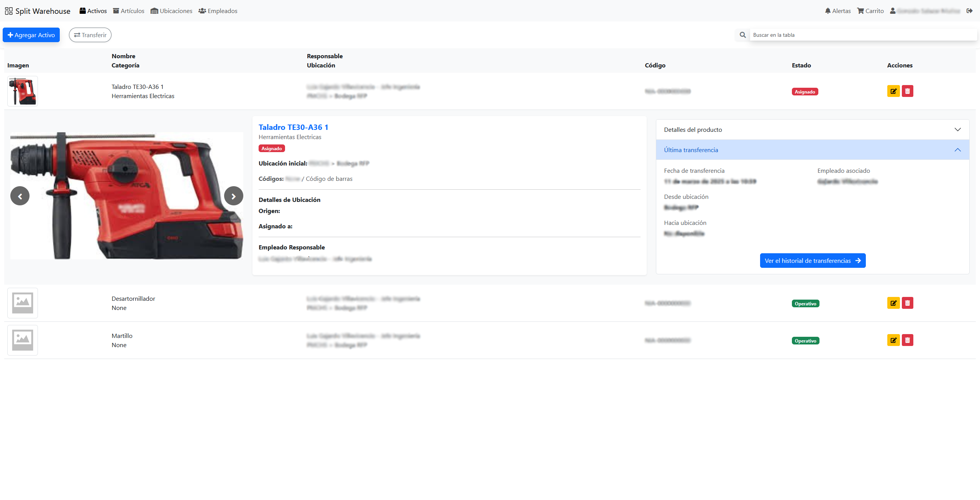Go to Ubicaciones page
Viewport: 980px width, 500px height.
click(x=172, y=11)
